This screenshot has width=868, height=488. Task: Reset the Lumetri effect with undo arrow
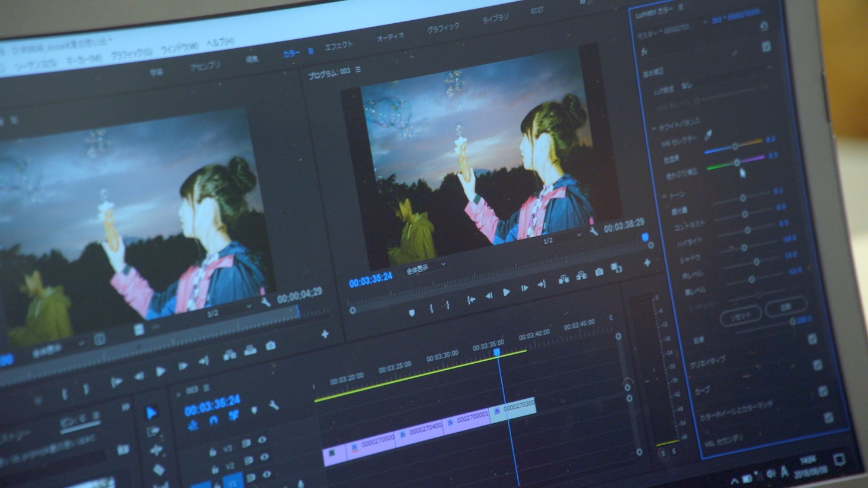764,26
